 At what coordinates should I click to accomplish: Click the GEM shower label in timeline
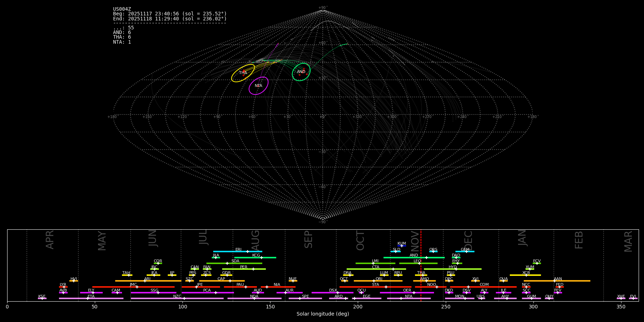465,250
